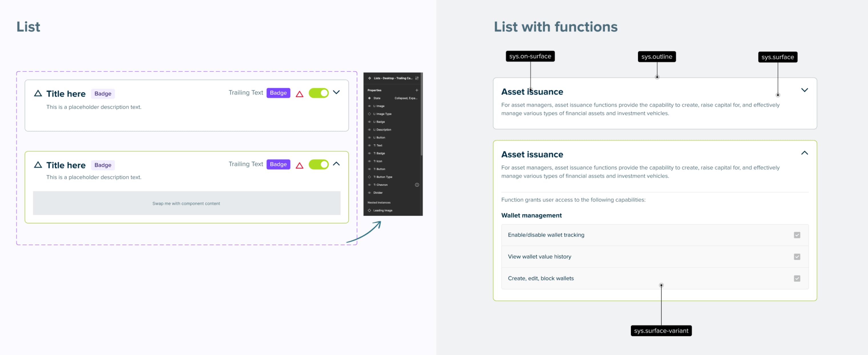Screen dimensions: 868x355
Task: Click the description text in the collapsed Title here card
Action: pyautogui.click(x=94, y=107)
